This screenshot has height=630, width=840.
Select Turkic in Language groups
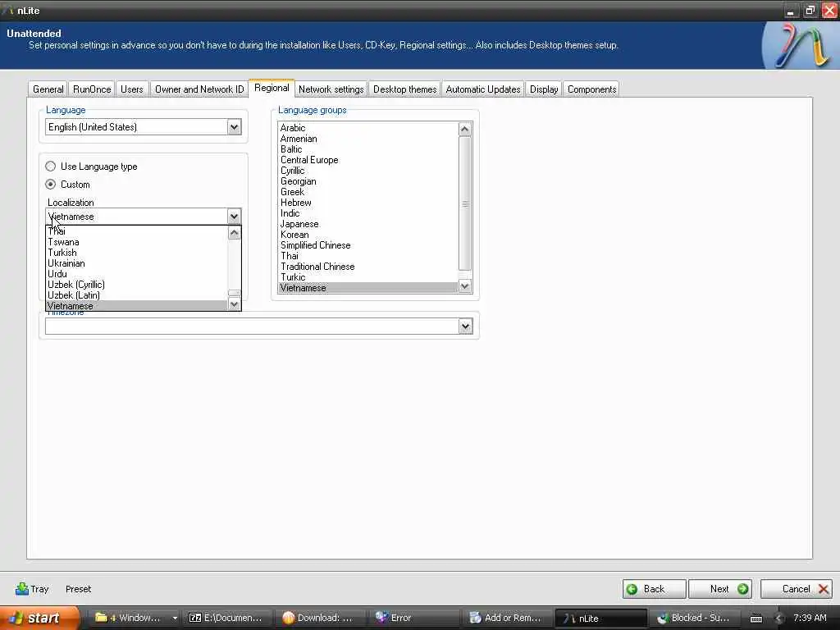[368, 277]
